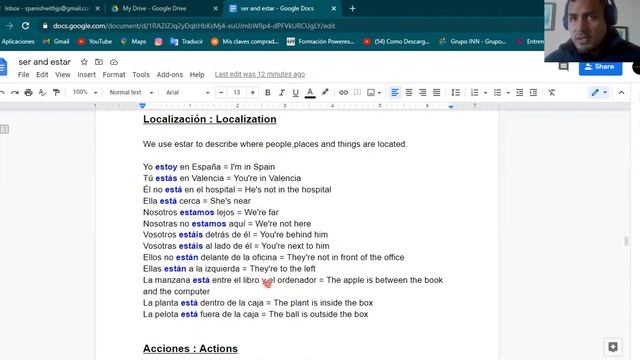
Task: Expand bulleted list style dropdown arrow
Action: click(x=508, y=93)
